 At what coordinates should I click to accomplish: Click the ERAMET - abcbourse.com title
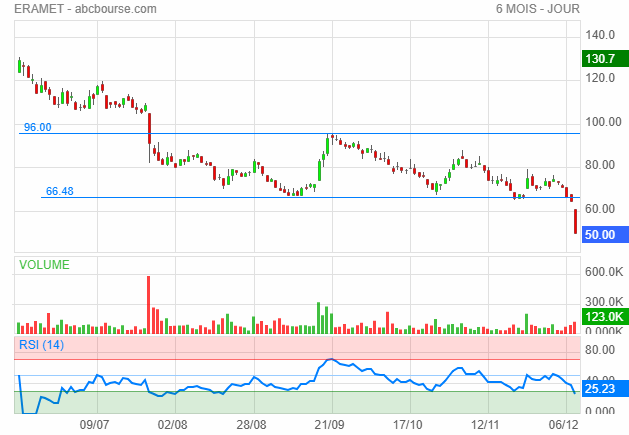coord(85,9)
